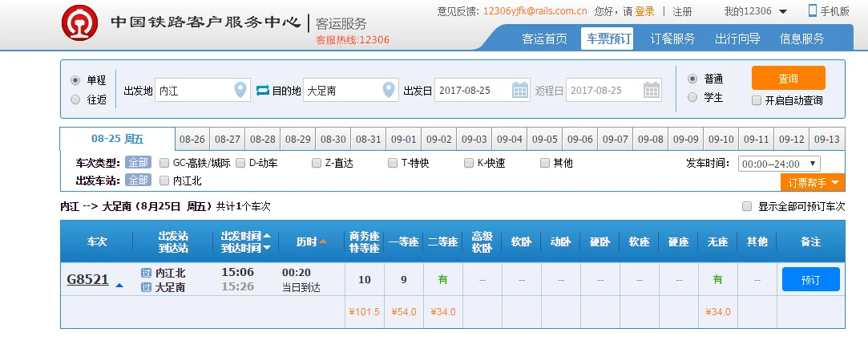Open 订餐服务 navigation tab
This screenshot has width=868, height=357.
(x=672, y=39)
